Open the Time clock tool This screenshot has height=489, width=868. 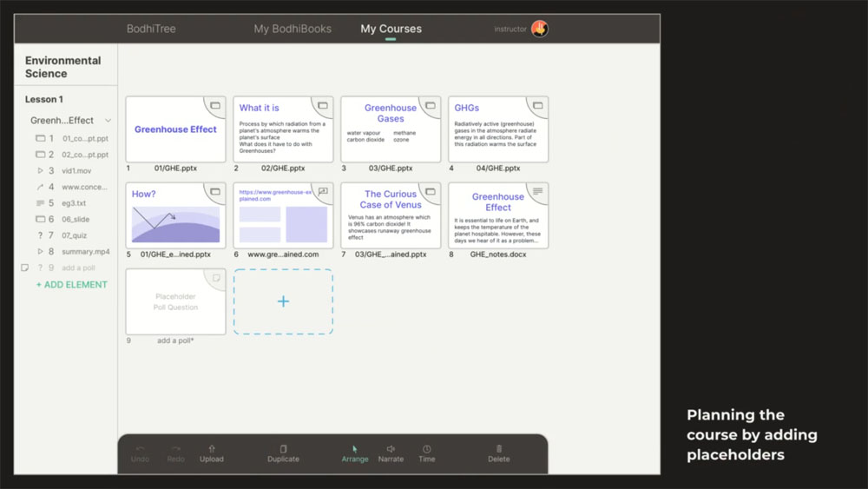pos(427,449)
